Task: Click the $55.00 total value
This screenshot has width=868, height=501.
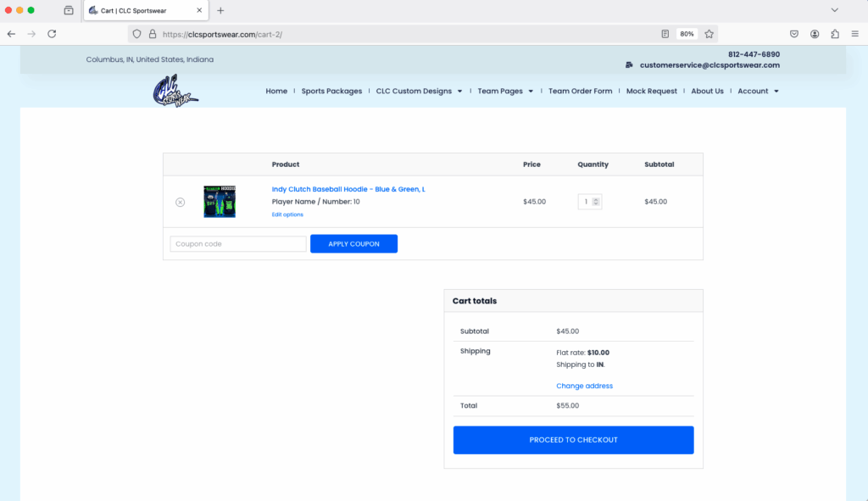Action: tap(567, 406)
